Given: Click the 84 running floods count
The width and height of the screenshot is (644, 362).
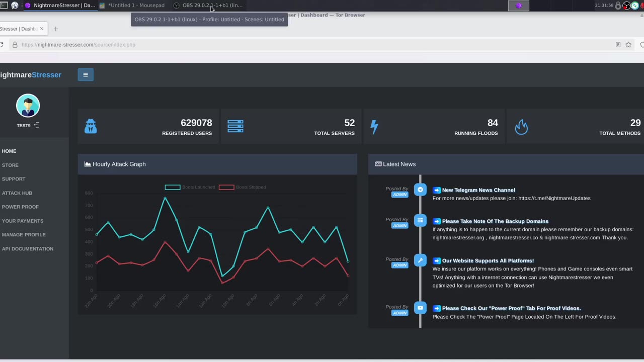Looking at the screenshot, I should 493,123.
